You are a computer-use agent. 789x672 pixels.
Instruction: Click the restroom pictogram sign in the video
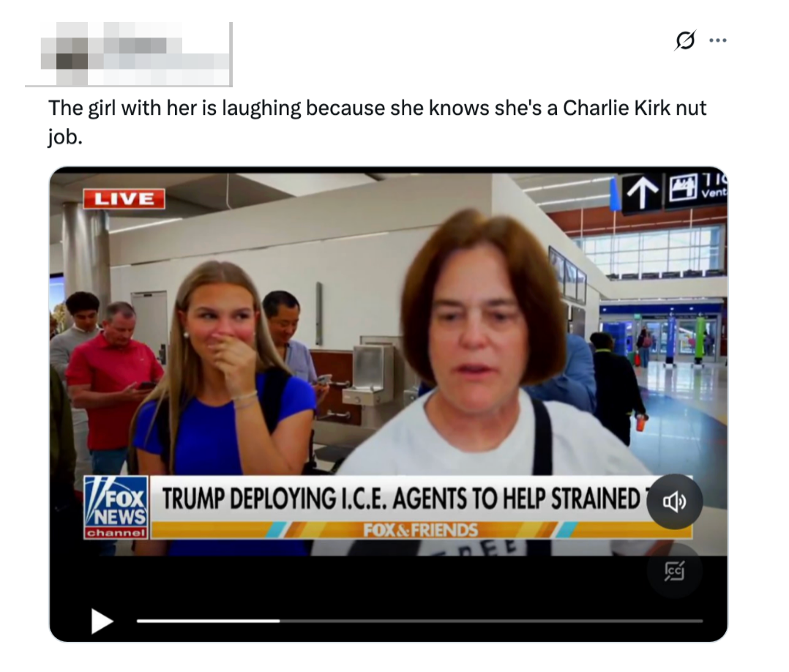[x=682, y=190]
